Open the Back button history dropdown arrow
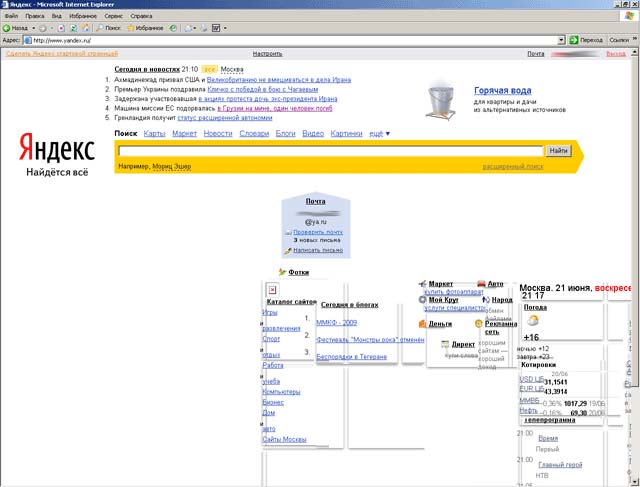 (x=33, y=28)
